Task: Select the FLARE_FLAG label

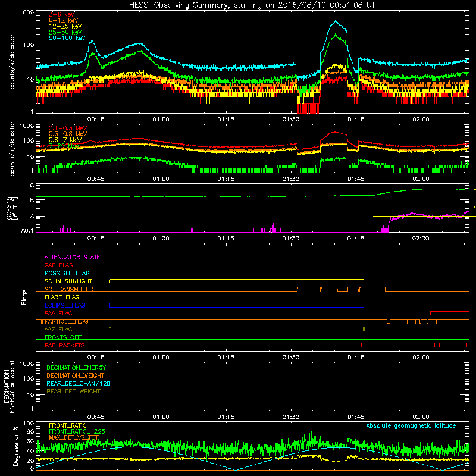Action: coord(62,297)
